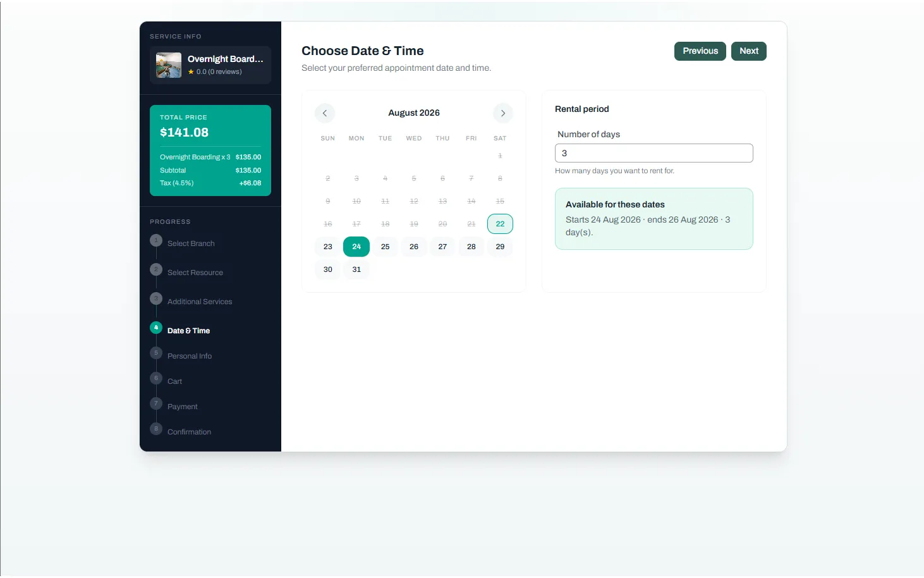Viewport: 924px width, 578px height.
Task: Click step 1 Select Branch
Action: pyautogui.click(x=182, y=243)
